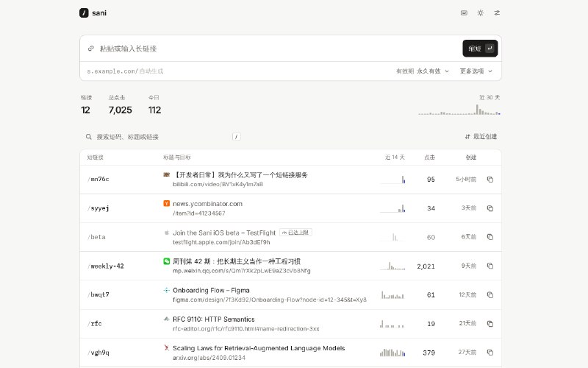Screen dimensions: 588x368
Task: Click the arXiv favicon in /vgh9q row
Action: (167, 347)
